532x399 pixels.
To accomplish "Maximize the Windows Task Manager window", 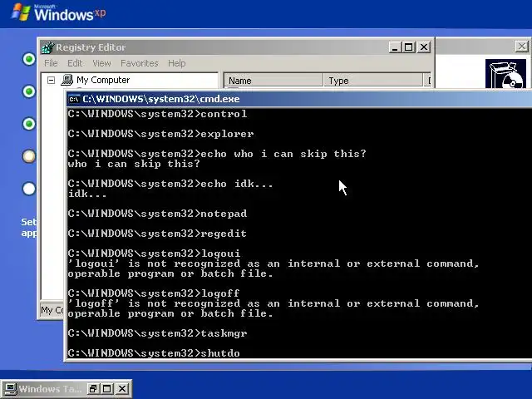I will [x=107, y=389].
